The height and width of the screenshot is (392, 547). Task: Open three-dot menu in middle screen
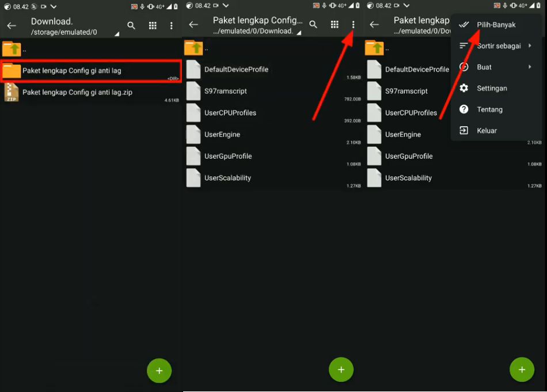pos(353,24)
